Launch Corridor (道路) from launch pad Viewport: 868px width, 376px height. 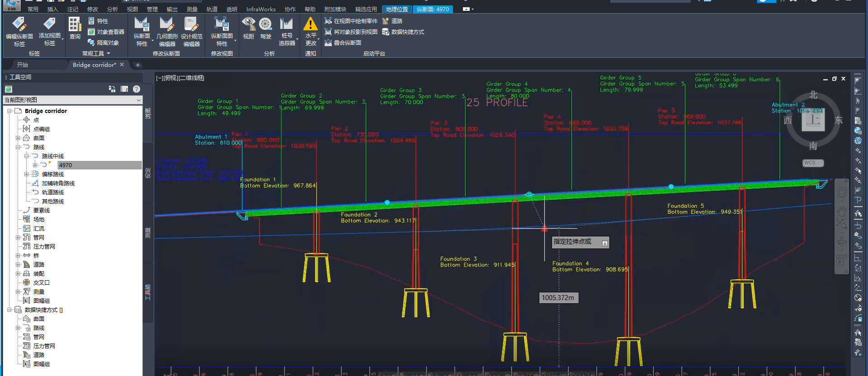[x=392, y=21]
